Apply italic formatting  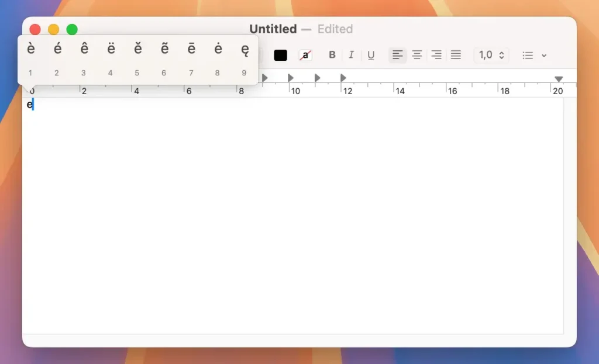(x=352, y=55)
